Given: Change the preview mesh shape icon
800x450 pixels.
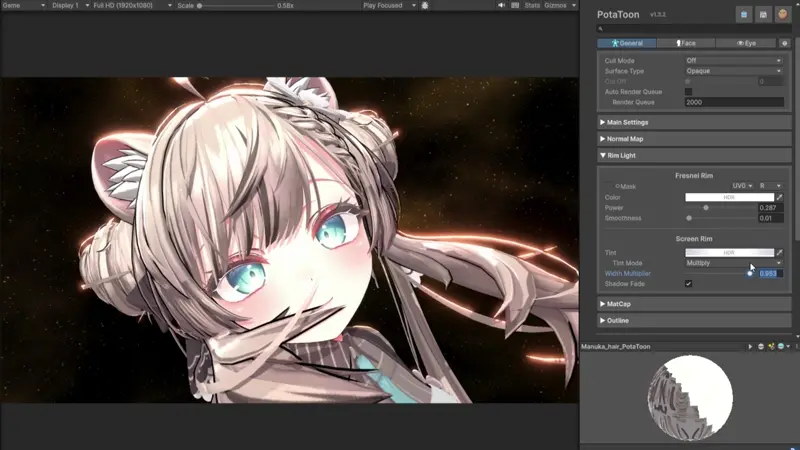Looking at the screenshot, I should (x=761, y=346).
